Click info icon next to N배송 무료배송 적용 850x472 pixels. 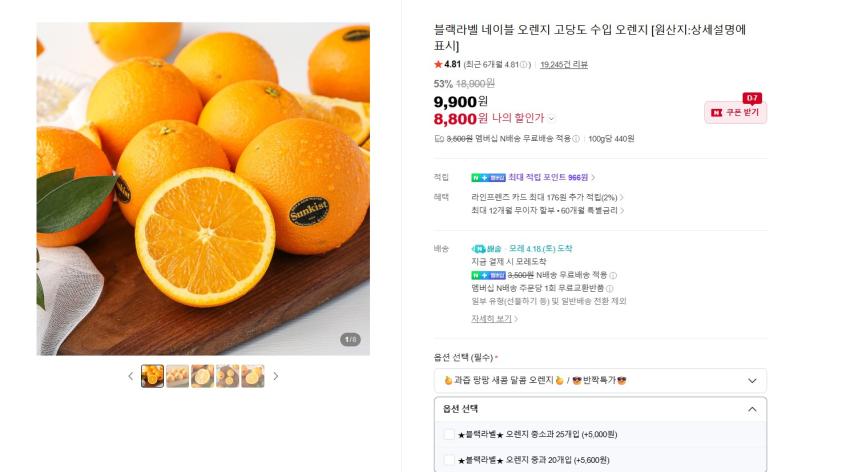(613, 275)
